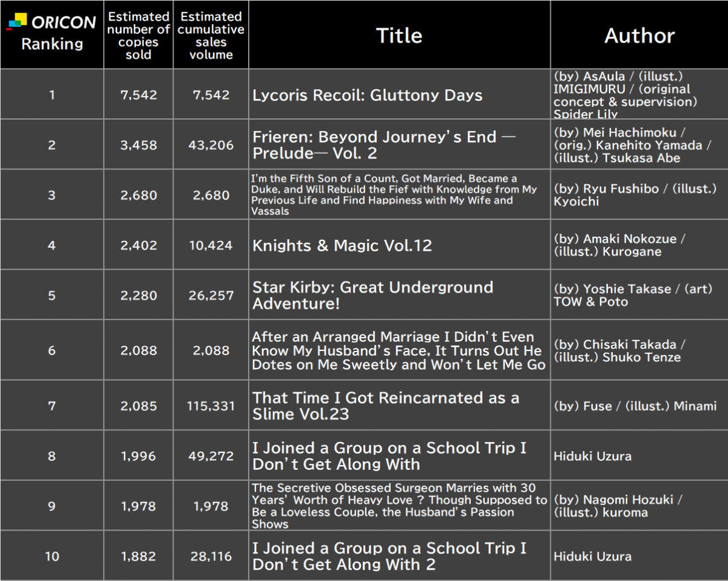
Task: Click 'Star Kirby: Great Underground Adventure!' title
Action: 373,295
